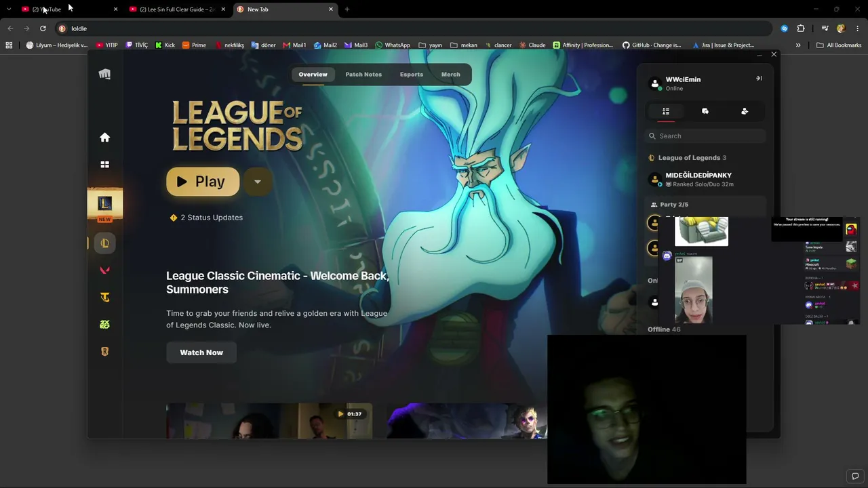Open a new browser tab with plus

point(347,9)
